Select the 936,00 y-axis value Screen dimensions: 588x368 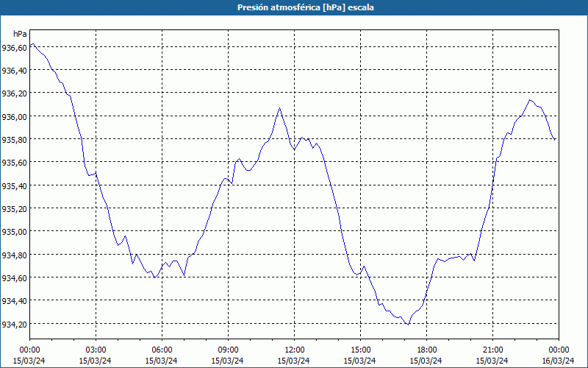coord(14,117)
